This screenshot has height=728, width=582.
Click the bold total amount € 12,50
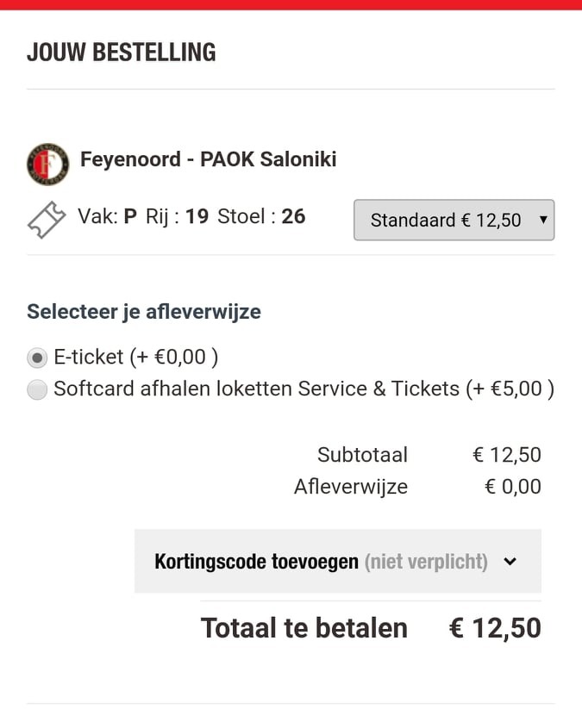(x=495, y=628)
